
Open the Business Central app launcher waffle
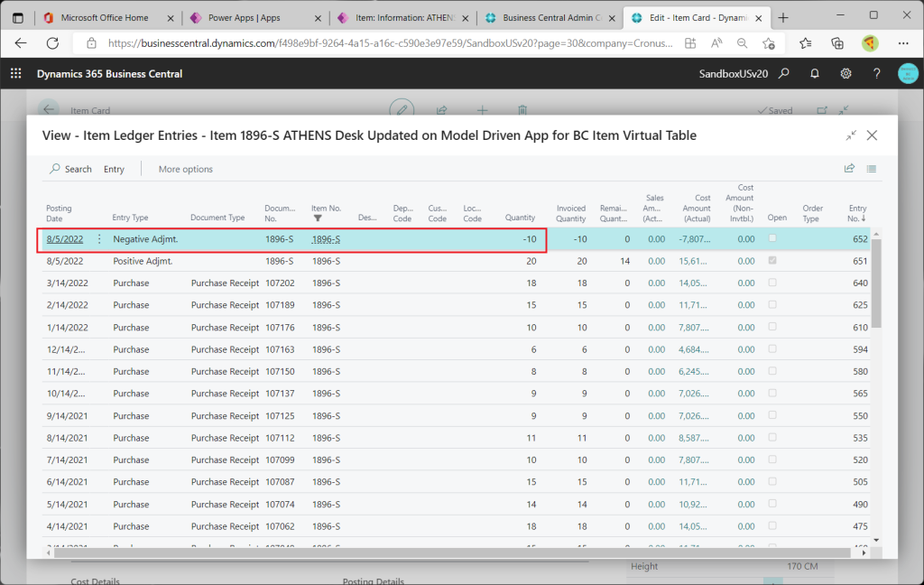point(15,74)
